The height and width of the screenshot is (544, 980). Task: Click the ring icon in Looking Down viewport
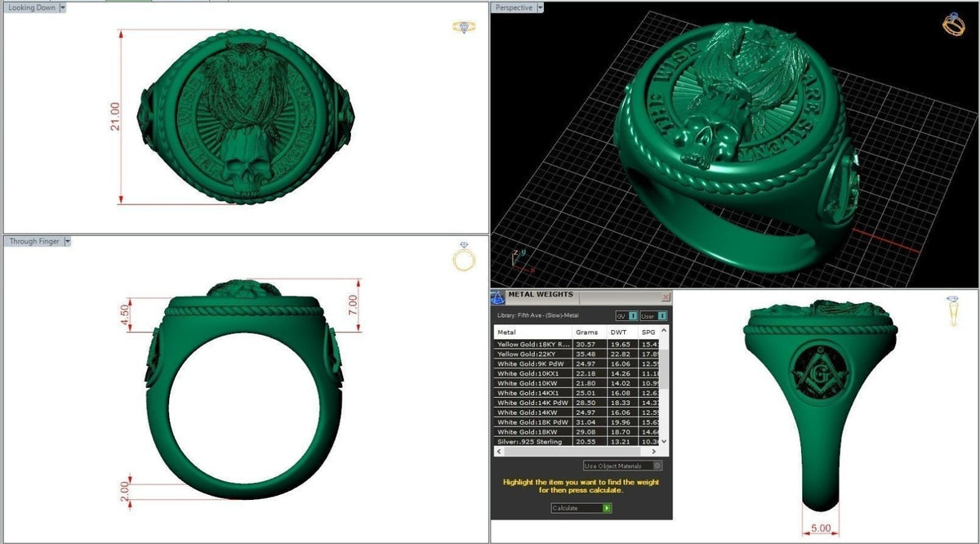pos(463,27)
